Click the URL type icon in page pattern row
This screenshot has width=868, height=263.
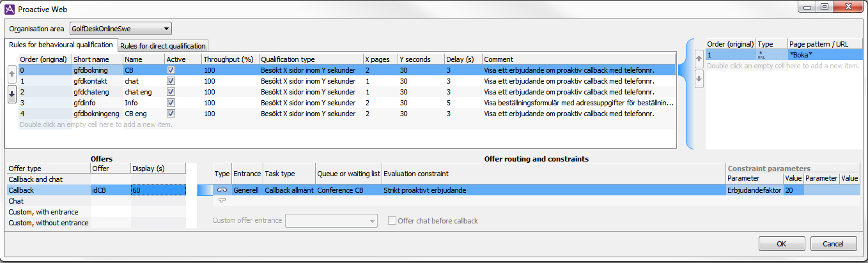coord(761,55)
